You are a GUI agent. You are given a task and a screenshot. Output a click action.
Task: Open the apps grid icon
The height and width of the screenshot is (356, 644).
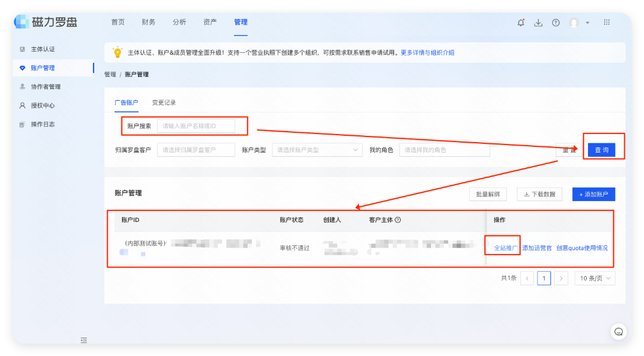[606, 22]
